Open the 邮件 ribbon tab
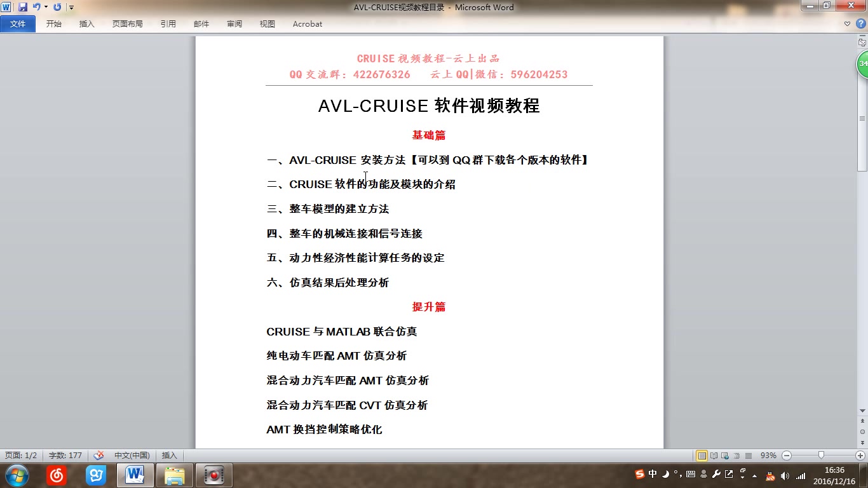Image resolution: width=868 pixels, height=488 pixels. coord(201,24)
